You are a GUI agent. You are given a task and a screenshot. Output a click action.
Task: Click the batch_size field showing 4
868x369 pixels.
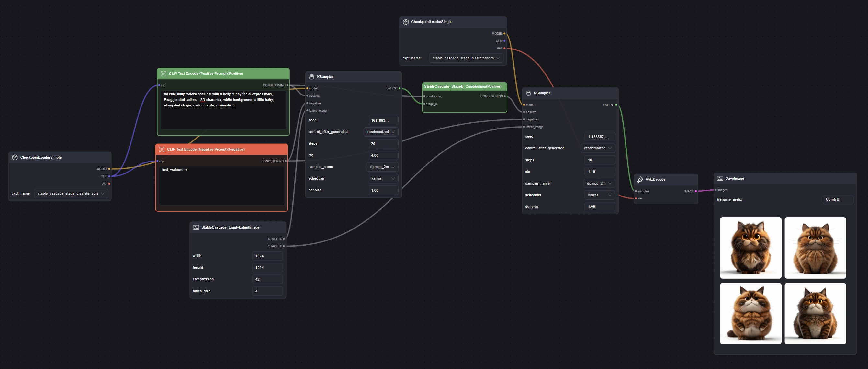point(267,291)
